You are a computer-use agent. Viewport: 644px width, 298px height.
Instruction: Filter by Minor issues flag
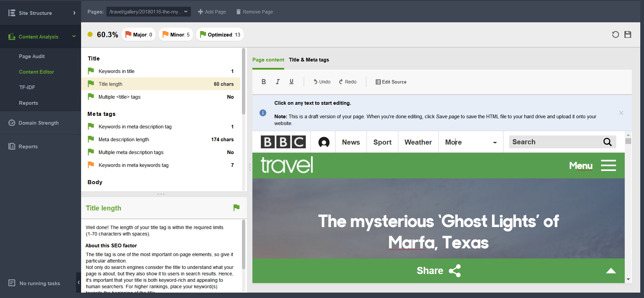[x=176, y=34]
